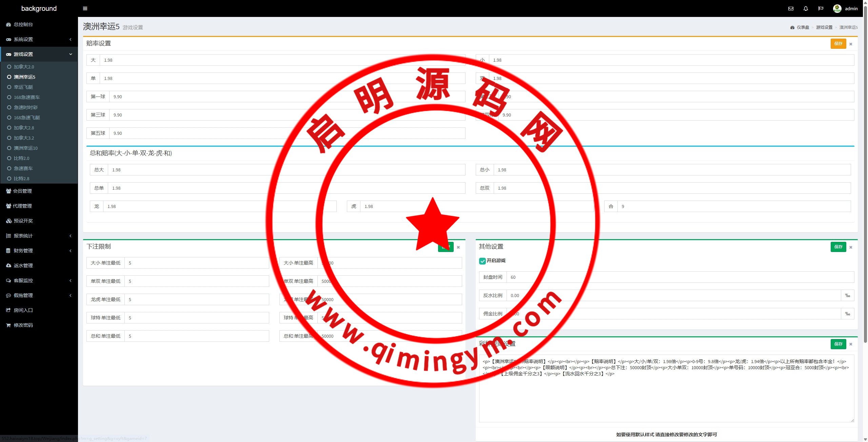Image resolution: width=868 pixels, height=442 pixels.
Task: Click the page vertical scrollbar
Action: [x=865, y=169]
